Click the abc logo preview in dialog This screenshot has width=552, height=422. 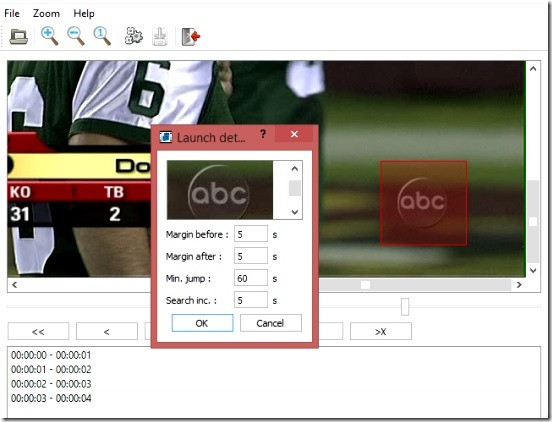(220, 190)
